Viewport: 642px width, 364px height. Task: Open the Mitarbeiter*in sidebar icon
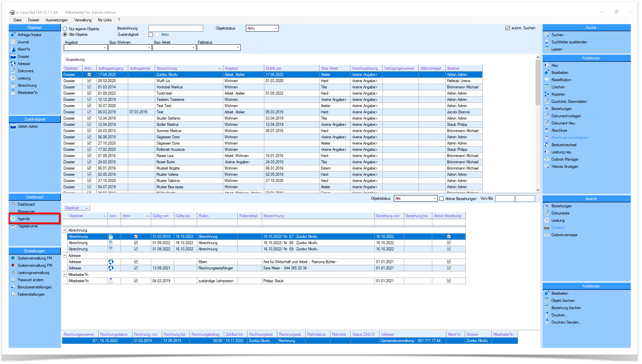pos(13,93)
